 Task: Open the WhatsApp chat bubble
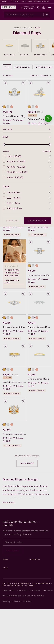click(48, 118)
